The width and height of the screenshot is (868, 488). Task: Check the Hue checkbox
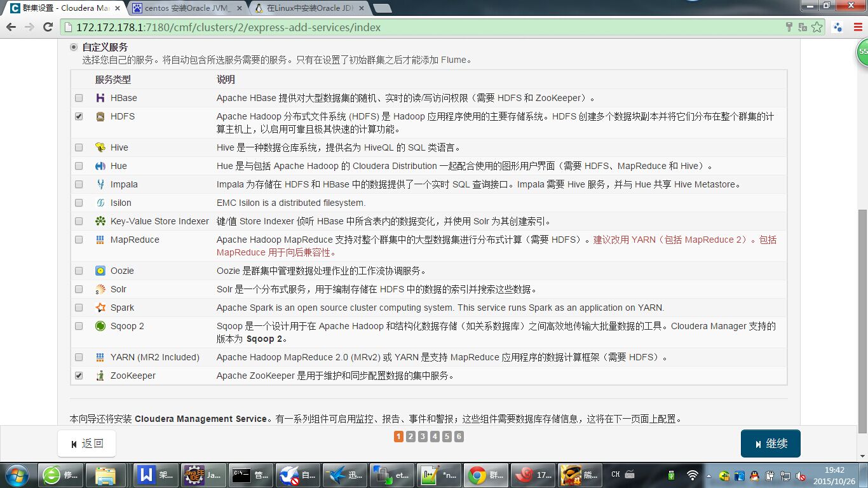click(79, 166)
